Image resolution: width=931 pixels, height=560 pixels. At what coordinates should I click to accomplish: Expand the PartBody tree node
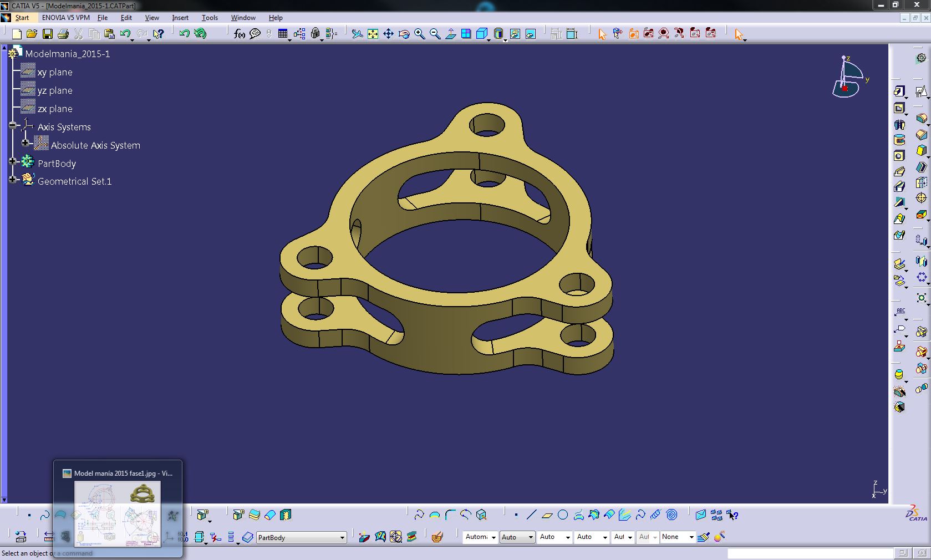13,162
